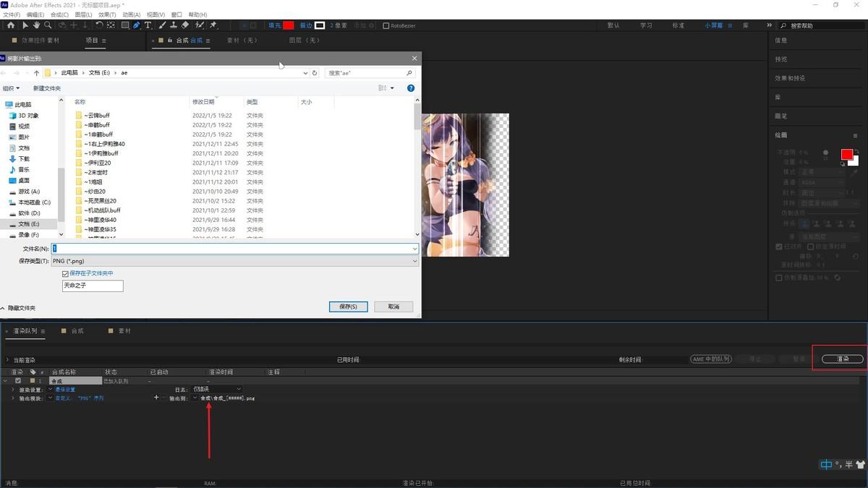Screen dimensions: 868x488
Task: Click the 渲染 render button
Action: (843, 359)
